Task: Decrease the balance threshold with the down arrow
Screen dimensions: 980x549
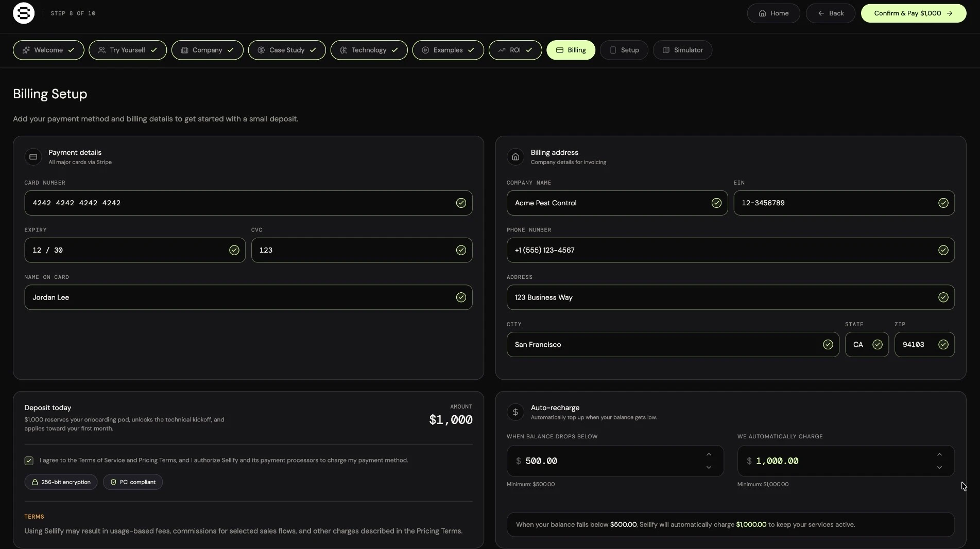Action: tap(709, 467)
